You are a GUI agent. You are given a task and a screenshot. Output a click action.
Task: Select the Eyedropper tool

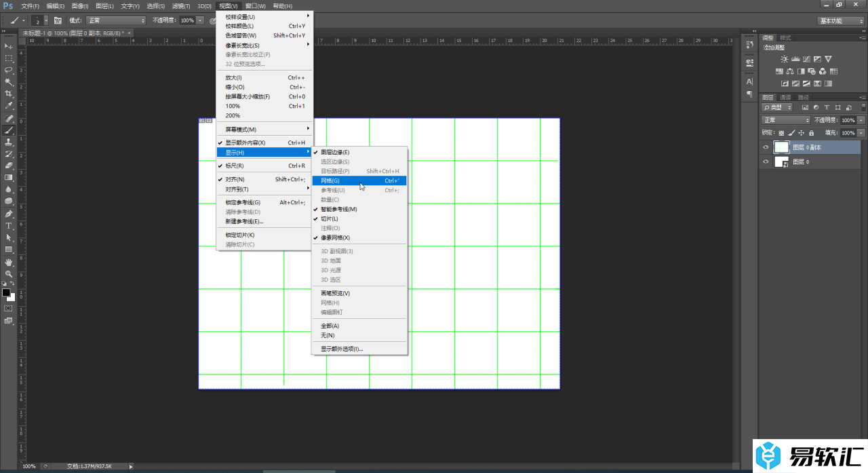point(9,106)
